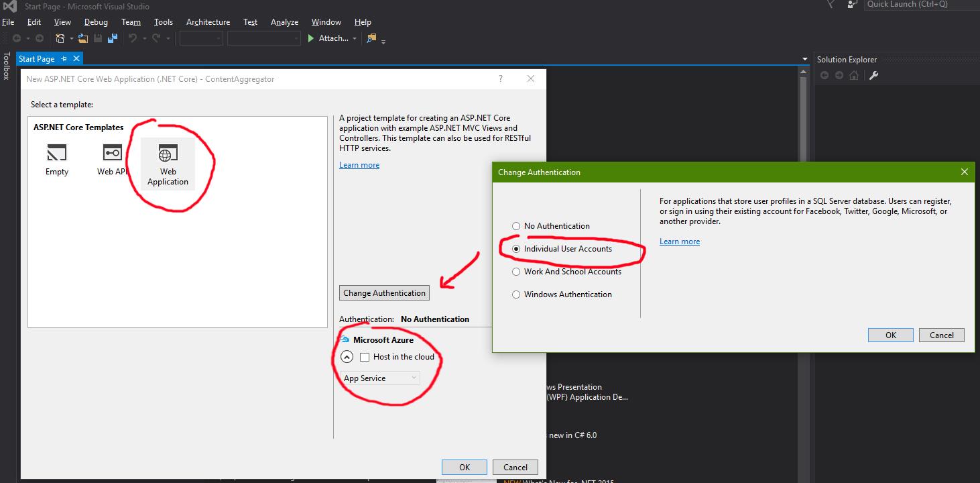Viewport: 980px width, 483px height.
Task: Open the Architecture menu
Action: (208, 22)
